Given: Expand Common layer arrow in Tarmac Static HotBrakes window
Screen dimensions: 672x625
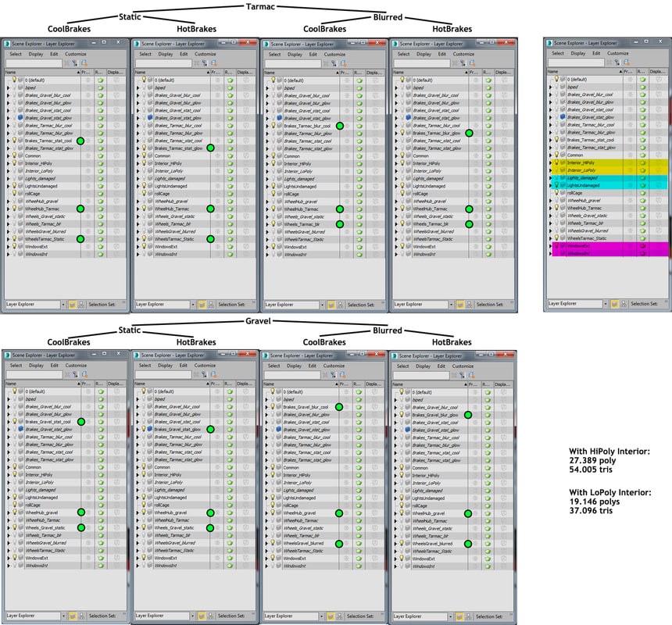Looking at the screenshot, I should click(x=138, y=155).
